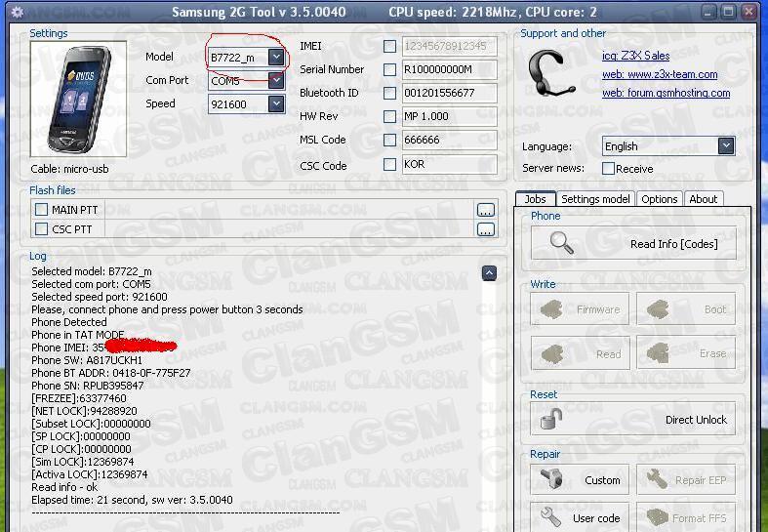
Task: Check the MAIN PTT flash file box
Action: (x=42, y=210)
